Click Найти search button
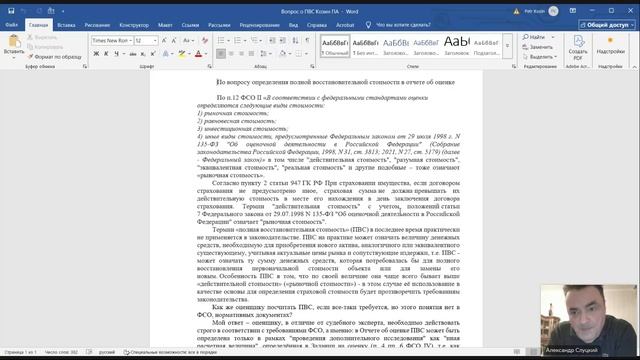640x360 pixels. pyautogui.click(x=534, y=37)
